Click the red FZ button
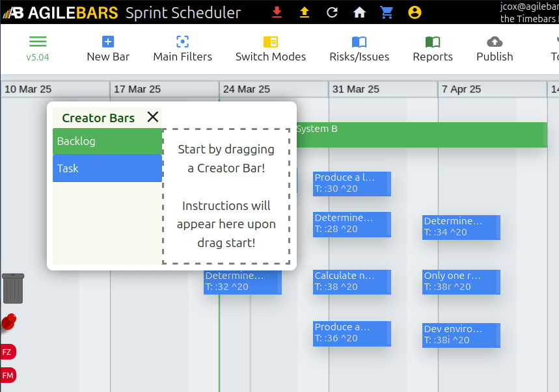This screenshot has height=392, width=559. [8, 352]
